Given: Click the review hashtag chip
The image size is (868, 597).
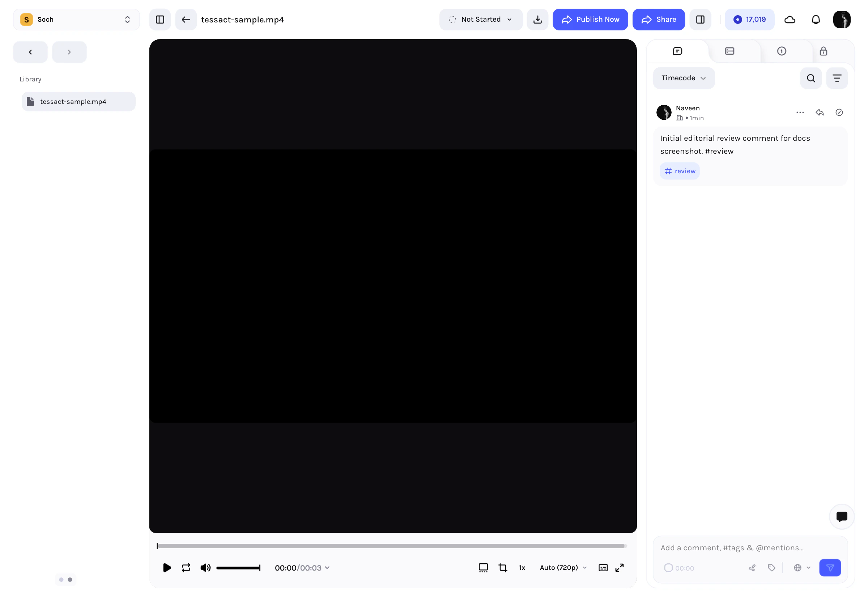Looking at the screenshot, I should (x=680, y=171).
